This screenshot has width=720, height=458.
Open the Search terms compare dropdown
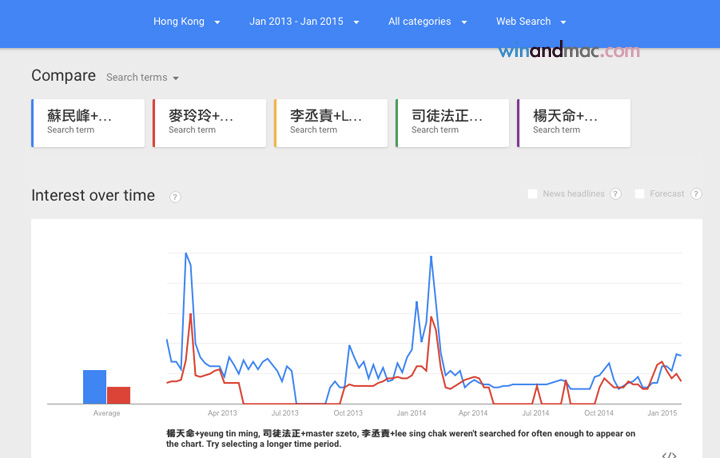(x=142, y=77)
